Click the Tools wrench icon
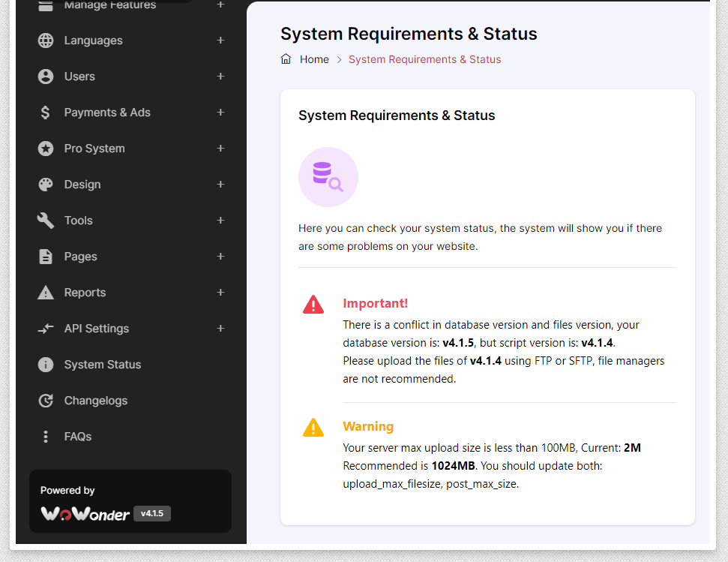728x562 pixels. click(46, 221)
